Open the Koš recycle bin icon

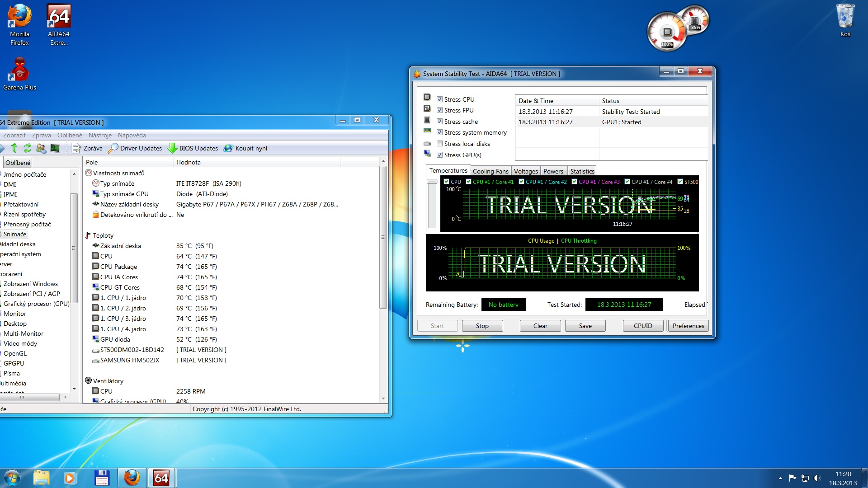coord(845,20)
